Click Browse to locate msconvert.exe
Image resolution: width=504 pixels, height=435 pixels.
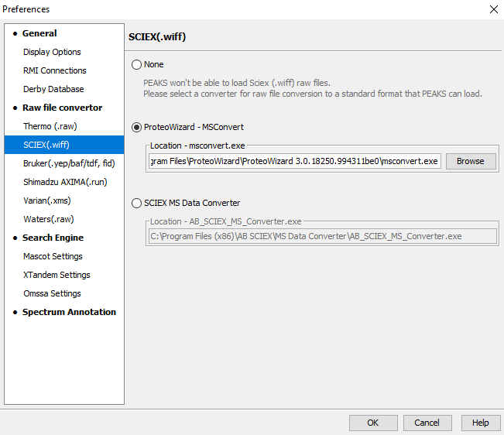click(x=471, y=161)
